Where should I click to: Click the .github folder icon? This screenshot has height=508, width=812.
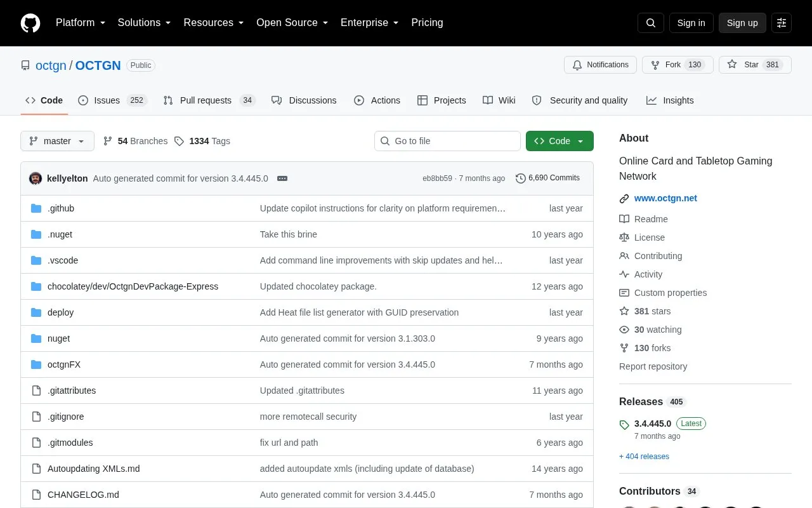click(x=36, y=208)
